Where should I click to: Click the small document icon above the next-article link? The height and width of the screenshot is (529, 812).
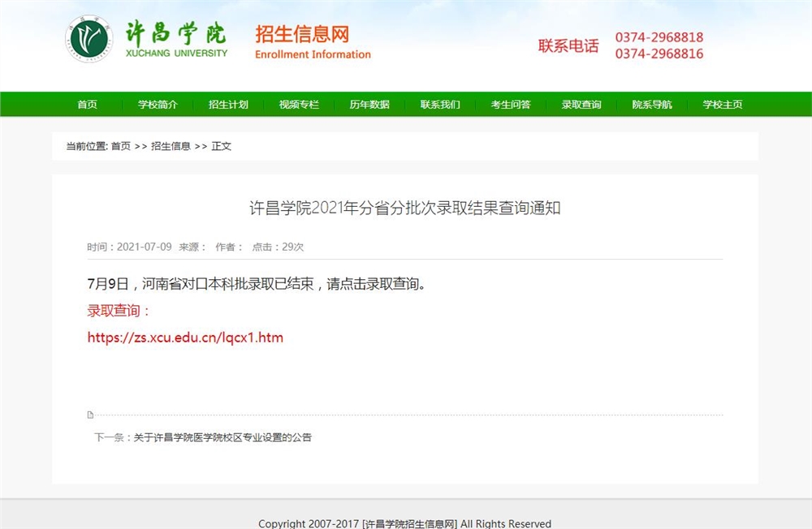90,415
